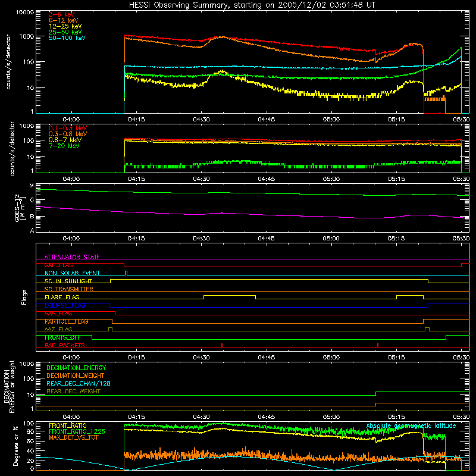This screenshot has width=476, height=476.
Task: Click the 05:00 tick label under GOES plot
Action: [x=331, y=239]
